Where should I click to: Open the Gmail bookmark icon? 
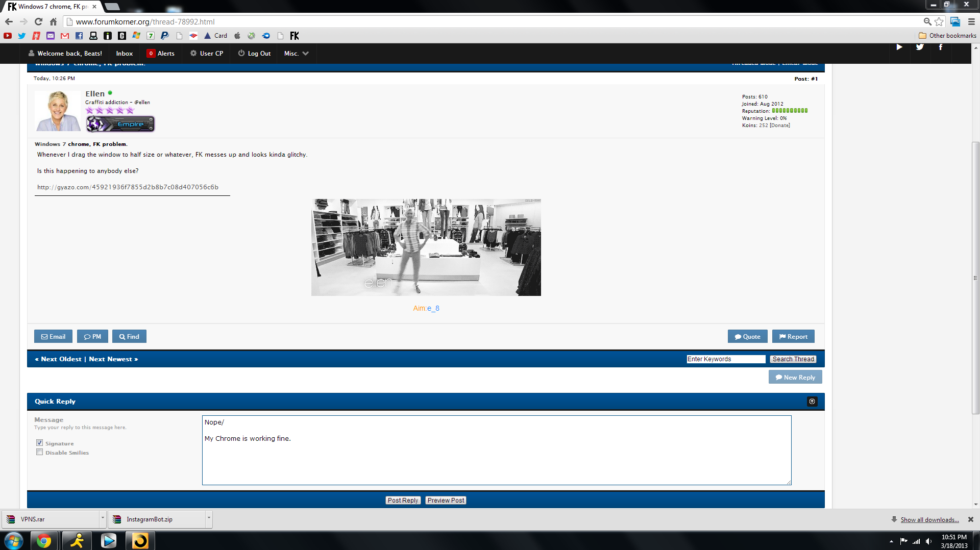point(65,36)
